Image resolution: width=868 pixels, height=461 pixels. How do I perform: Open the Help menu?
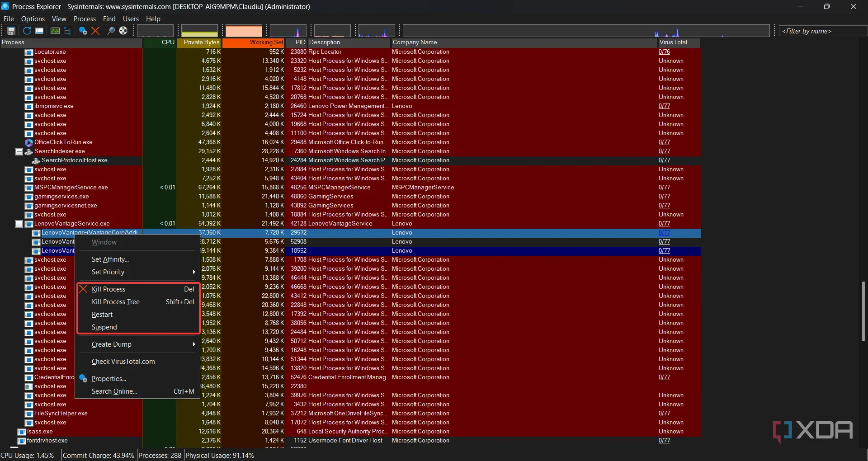click(x=153, y=19)
